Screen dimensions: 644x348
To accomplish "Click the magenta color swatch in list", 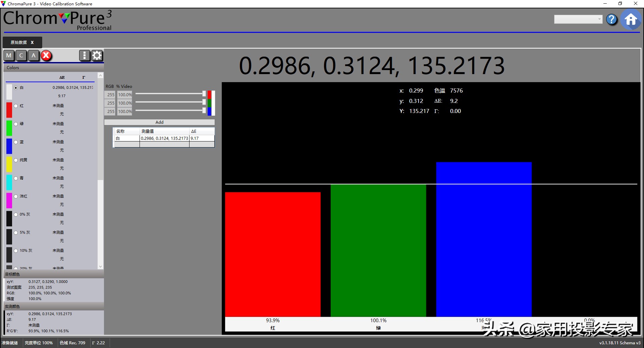I will pos(9,200).
